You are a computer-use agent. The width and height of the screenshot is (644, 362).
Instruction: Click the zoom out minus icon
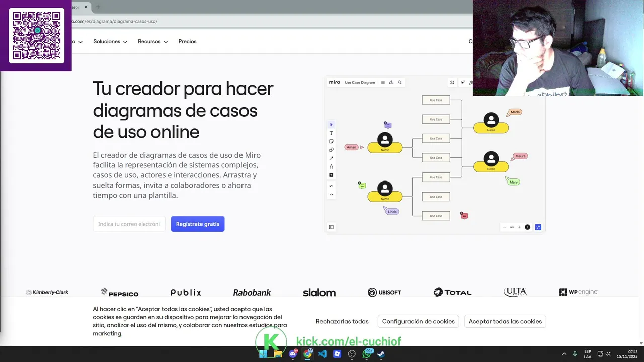[x=505, y=227]
